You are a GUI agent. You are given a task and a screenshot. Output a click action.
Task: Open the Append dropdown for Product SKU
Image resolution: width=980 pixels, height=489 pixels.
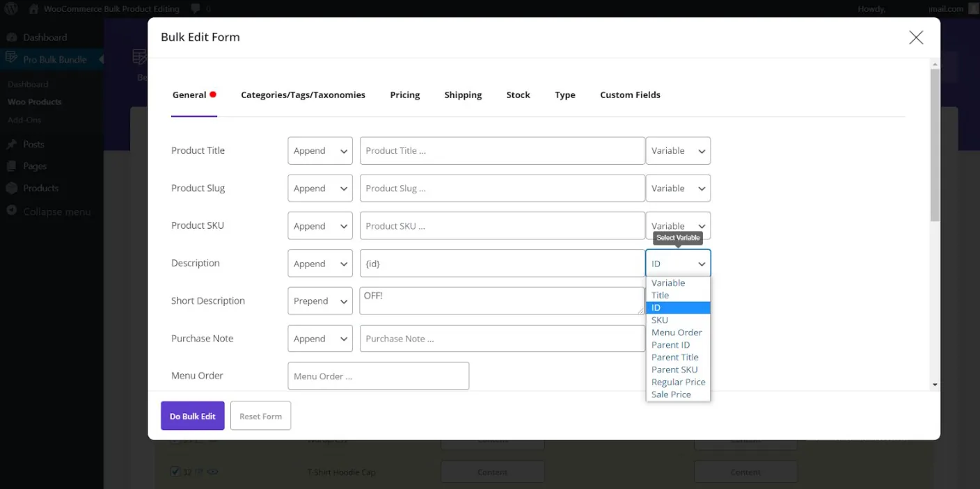point(319,225)
